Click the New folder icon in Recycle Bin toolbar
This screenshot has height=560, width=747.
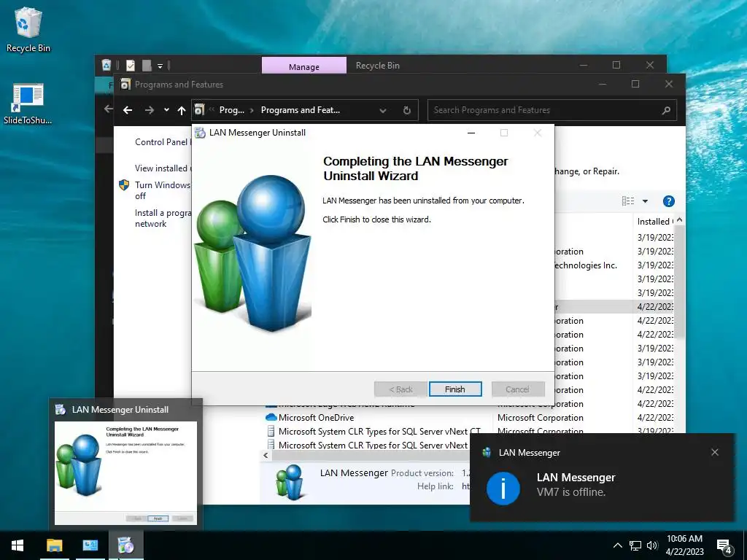click(x=147, y=65)
